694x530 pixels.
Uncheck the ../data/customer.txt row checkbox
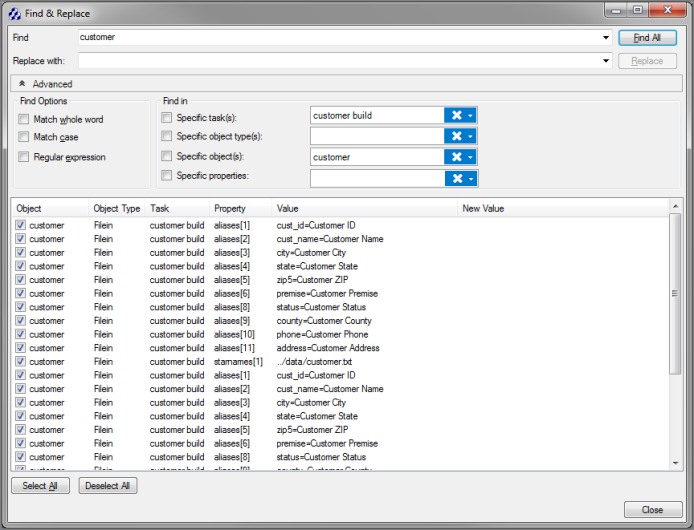coord(20,361)
